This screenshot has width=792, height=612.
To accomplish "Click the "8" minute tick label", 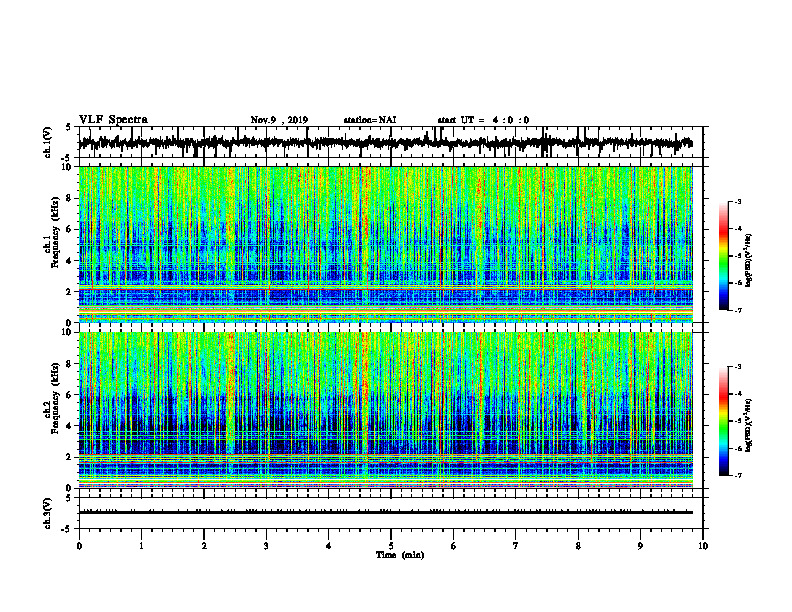I will tap(578, 546).
